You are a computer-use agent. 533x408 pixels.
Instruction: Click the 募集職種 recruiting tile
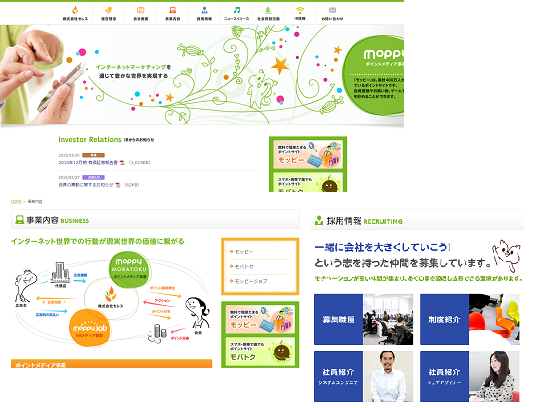click(x=363, y=320)
